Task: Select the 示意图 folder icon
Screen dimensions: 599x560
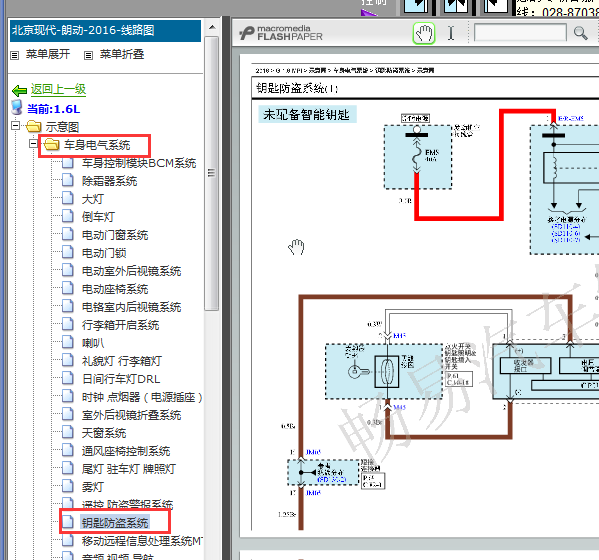Action: click(34, 126)
